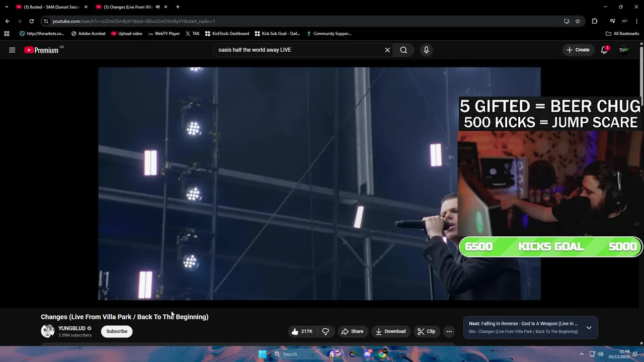Bookmark this page with the star icon
The image size is (644, 362).
[578, 21]
